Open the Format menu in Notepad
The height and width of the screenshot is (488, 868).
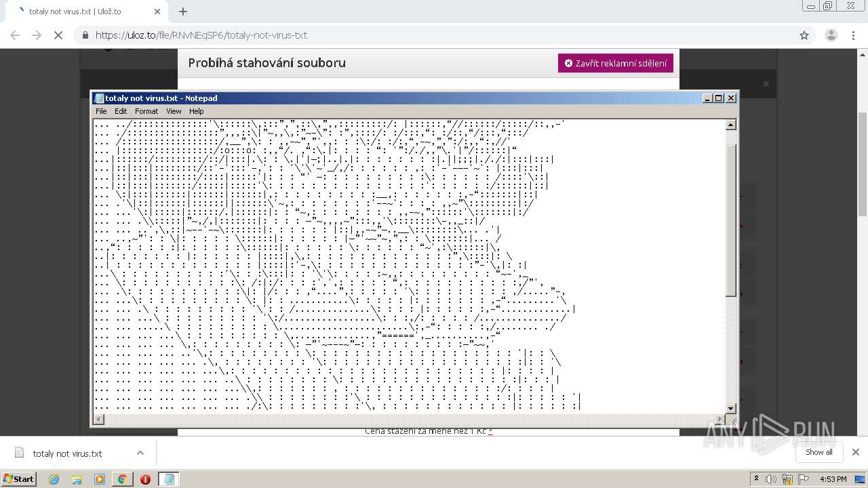point(146,111)
